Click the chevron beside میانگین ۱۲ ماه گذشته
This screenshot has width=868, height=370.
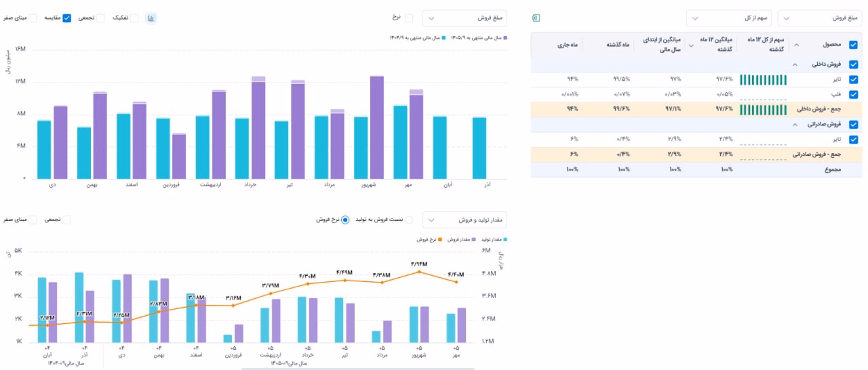tap(691, 45)
